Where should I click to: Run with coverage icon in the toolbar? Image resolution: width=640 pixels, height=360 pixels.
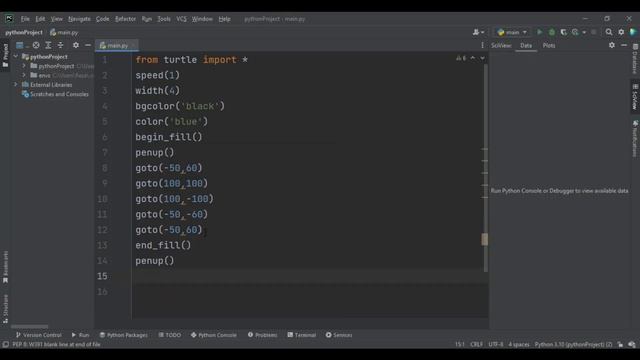[x=564, y=32]
